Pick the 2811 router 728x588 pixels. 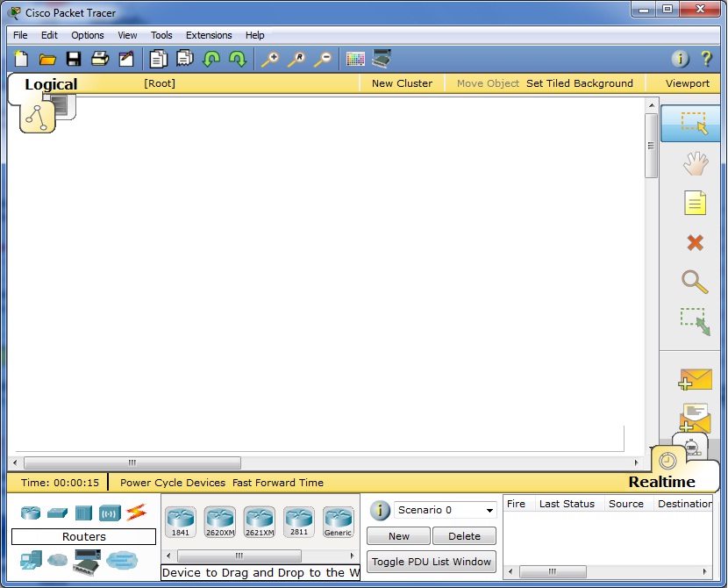coord(299,522)
